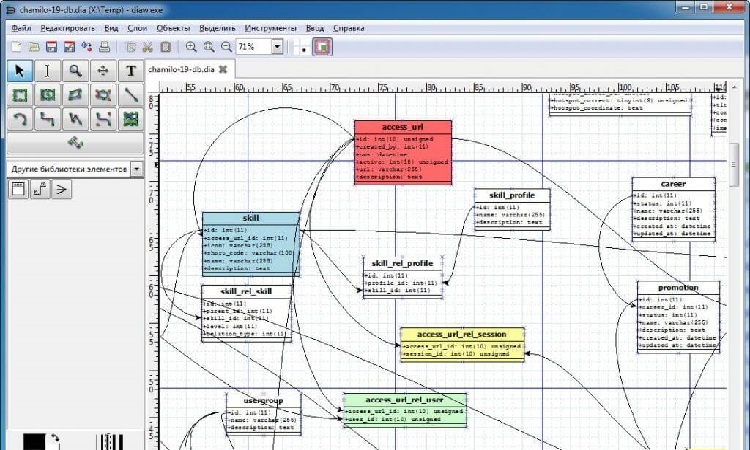
Task: Click the skill_profile table header
Action: point(512,195)
